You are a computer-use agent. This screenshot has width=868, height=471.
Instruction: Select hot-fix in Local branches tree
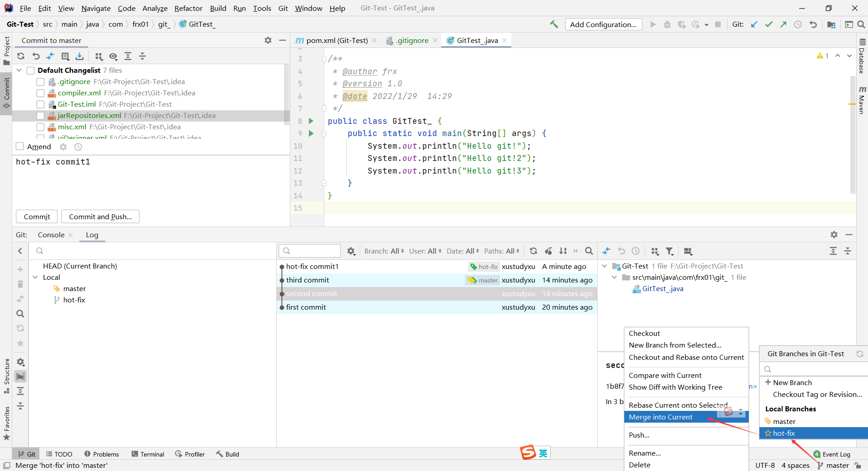point(74,300)
